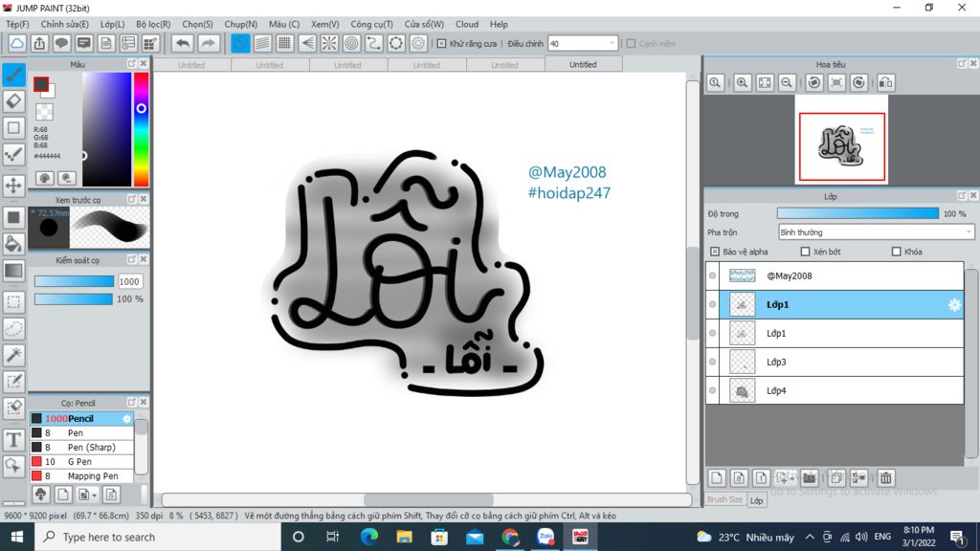Screen dimensions: 980x551
Task: Toggle visibility of the @May2008 layer
Action: [712, 275]
